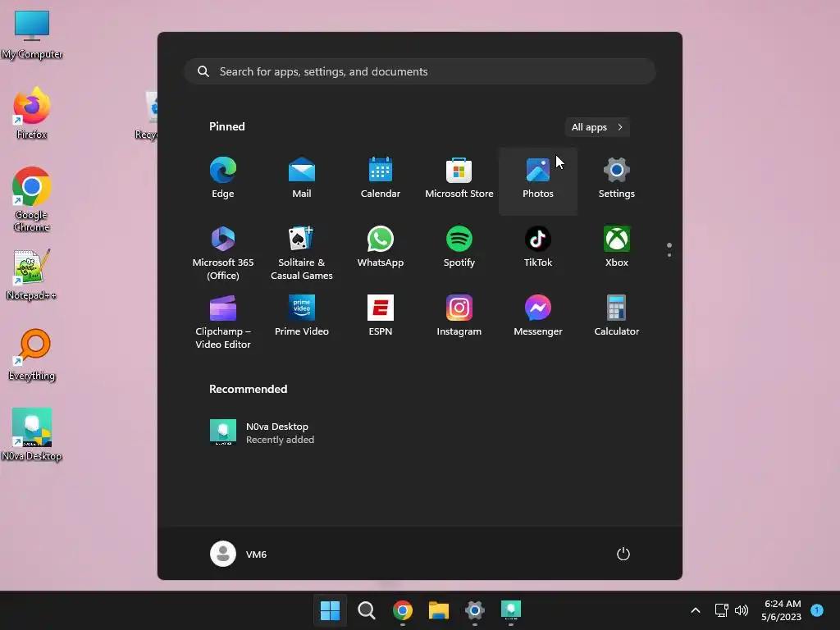Open N0va Desktop from the taskbar
The width and height of the screenshot is (840, 630).
pyautogui.click(x=510, y=610)
